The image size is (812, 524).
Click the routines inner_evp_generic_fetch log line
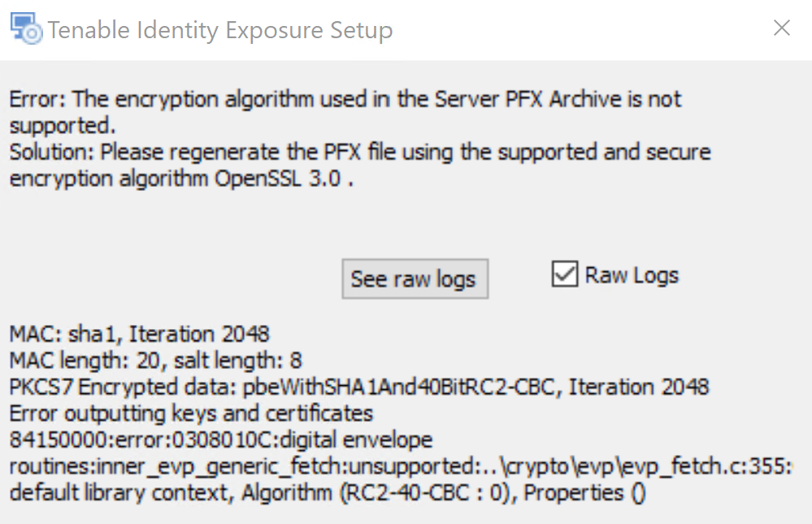coord(401,466)
